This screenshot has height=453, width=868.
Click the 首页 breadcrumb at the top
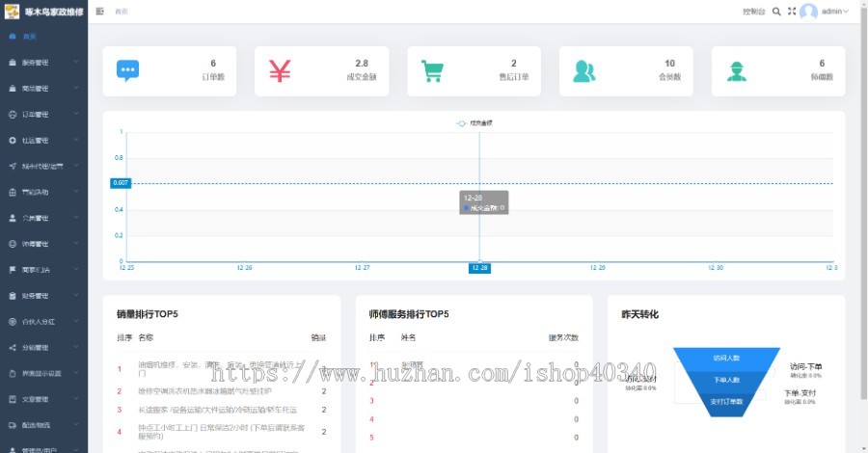click(122, 11)
